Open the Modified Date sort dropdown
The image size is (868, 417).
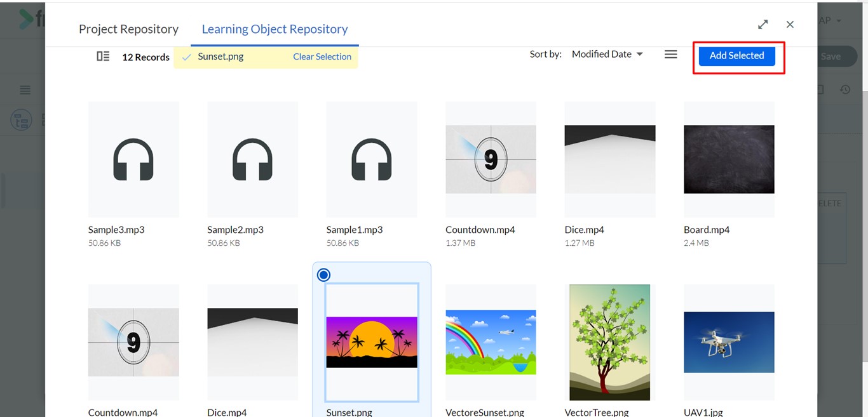[607, 55]
